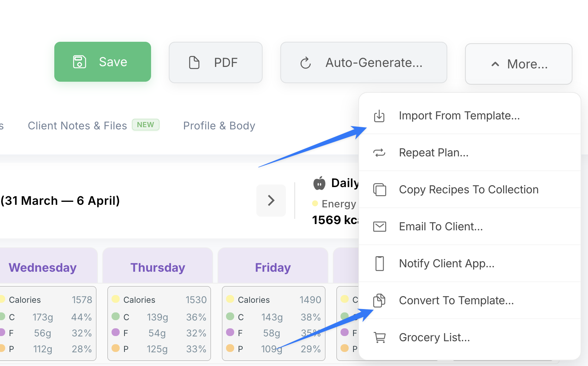Select Email To Client... menu entry
The width and height of the screenshot is (588, 366).
pyautogui.click(x=470, y=227)
